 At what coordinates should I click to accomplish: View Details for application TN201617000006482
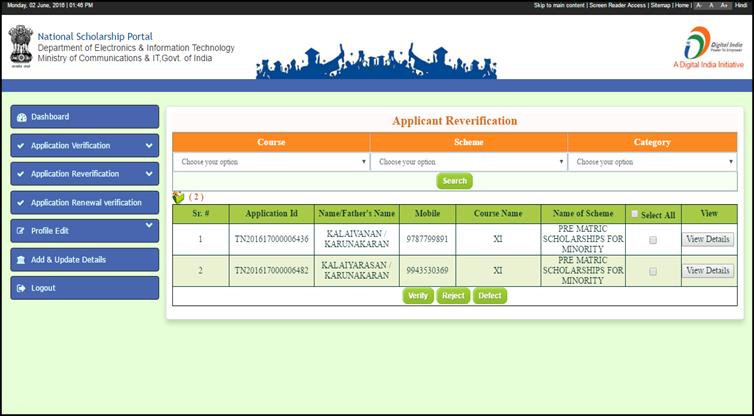point(708,271)
